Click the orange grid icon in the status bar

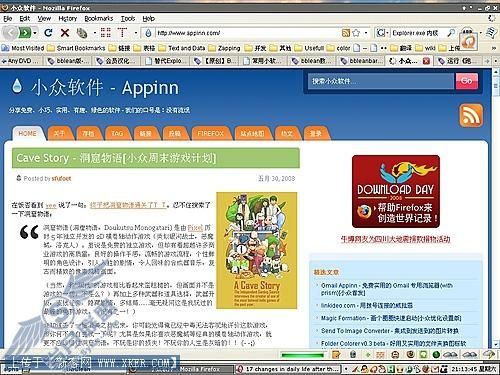pyautogui.click(x=380, y=355)
